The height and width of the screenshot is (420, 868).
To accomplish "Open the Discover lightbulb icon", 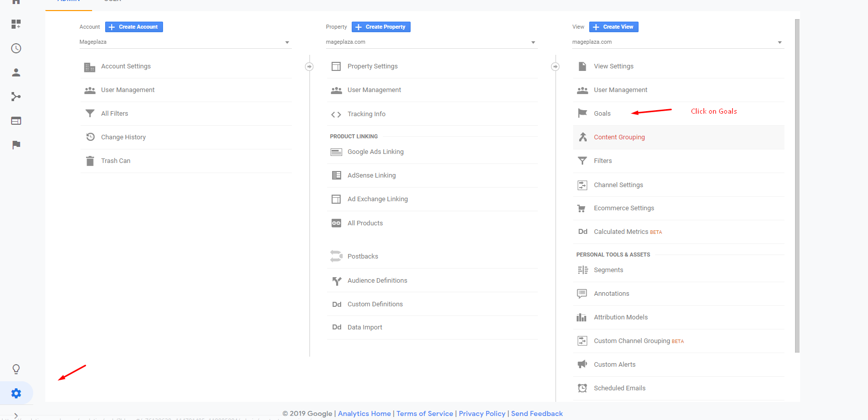I will (16, 369).
